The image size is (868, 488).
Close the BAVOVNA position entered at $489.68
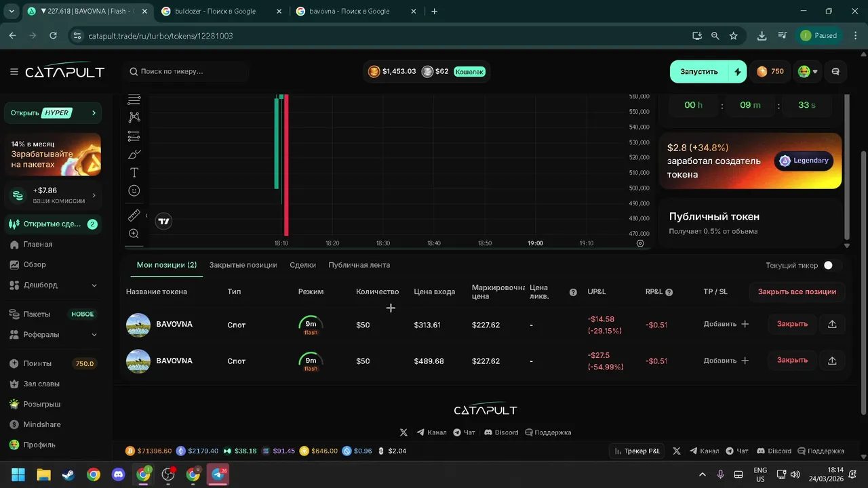click(x=792, y=361)
